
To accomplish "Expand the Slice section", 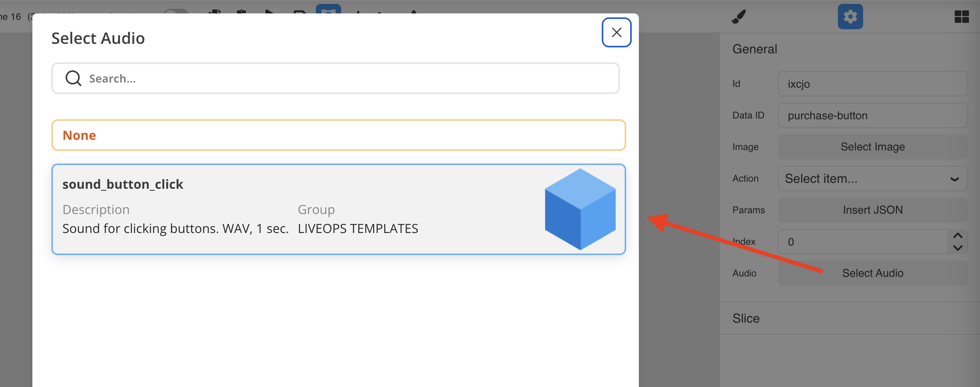I will pos(746,318).
